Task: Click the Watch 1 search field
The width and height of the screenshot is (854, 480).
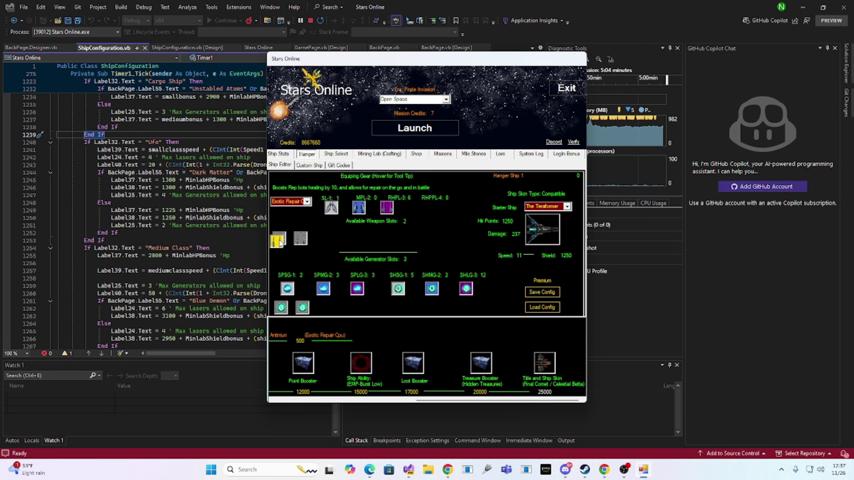Action: [52, 375]
